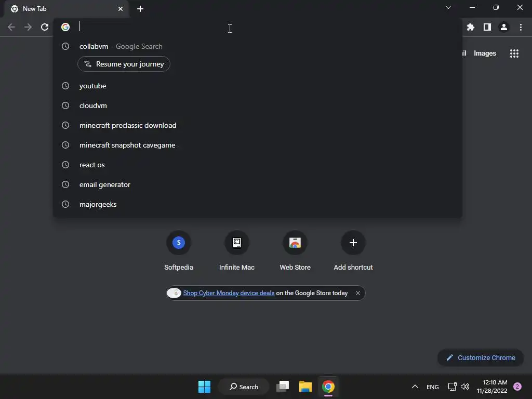Open the tab search dropdown arrow

point(448,7)
